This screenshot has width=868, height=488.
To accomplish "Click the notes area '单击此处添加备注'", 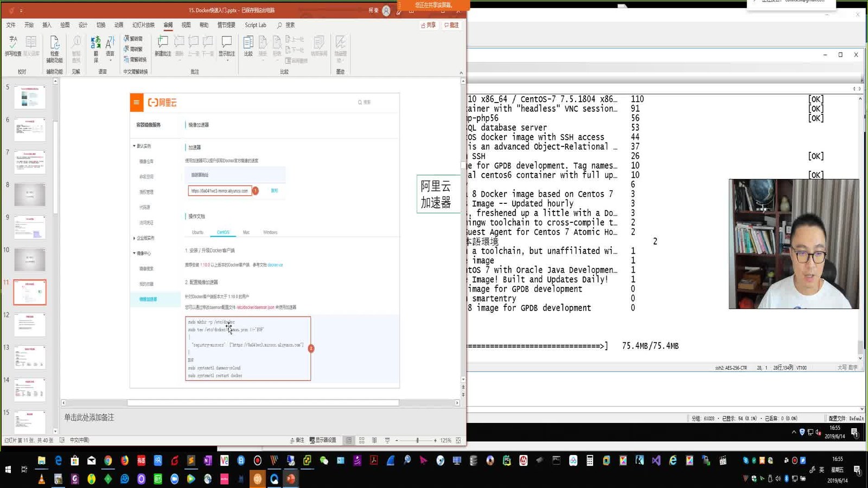I will tap(89, 418).
